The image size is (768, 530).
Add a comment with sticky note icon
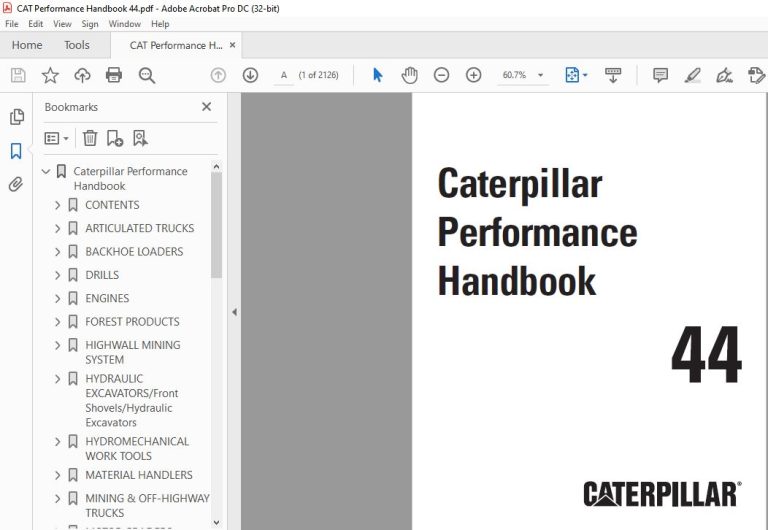(x=660, y=75)
